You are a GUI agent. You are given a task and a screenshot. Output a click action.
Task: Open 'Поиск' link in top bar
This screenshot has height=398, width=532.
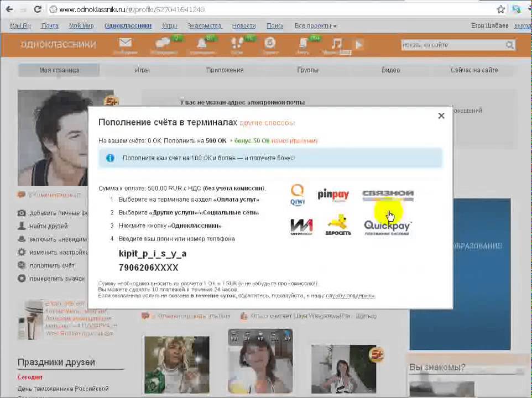(274, 26)
